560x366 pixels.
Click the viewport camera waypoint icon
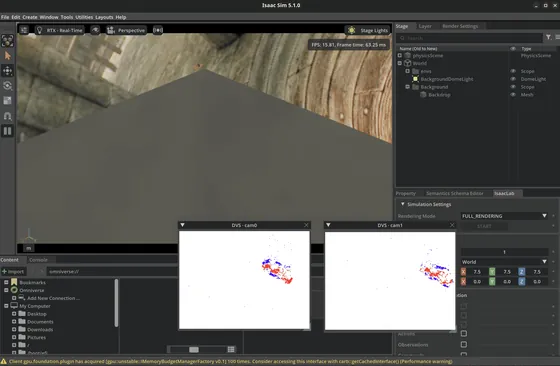tap(158, 30)
